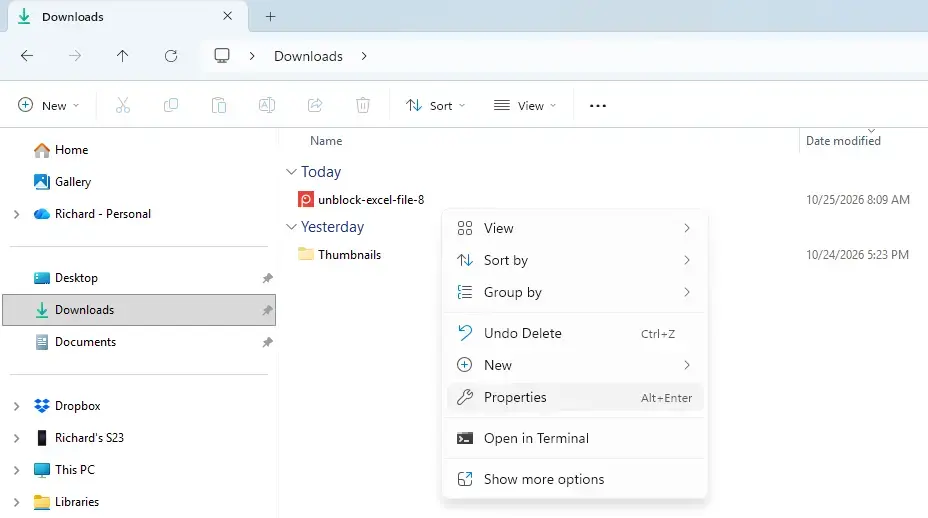The height and width of the screenshot is (518, 928).
Task: Select the Downloads tab
Action: pyautogui.click(x=127, y=17)
